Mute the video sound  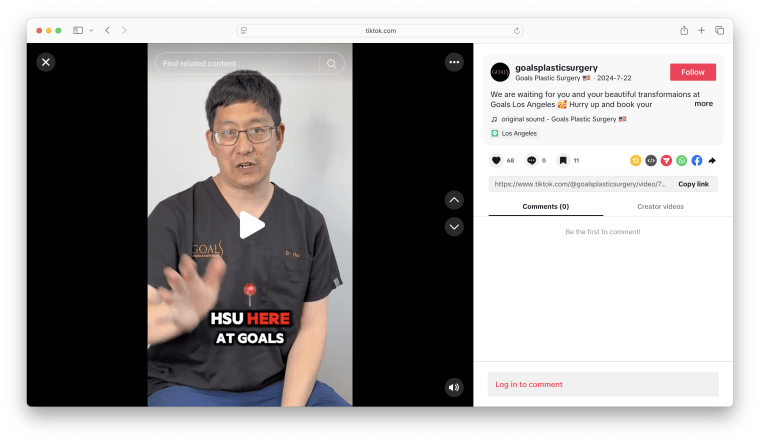[454, 387]
